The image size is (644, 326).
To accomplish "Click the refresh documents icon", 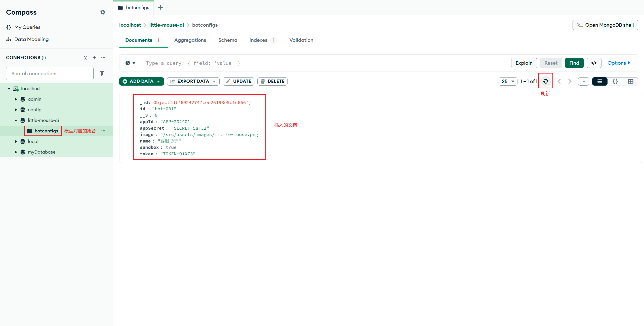I will pyautogui.click(x=545, y=81).
